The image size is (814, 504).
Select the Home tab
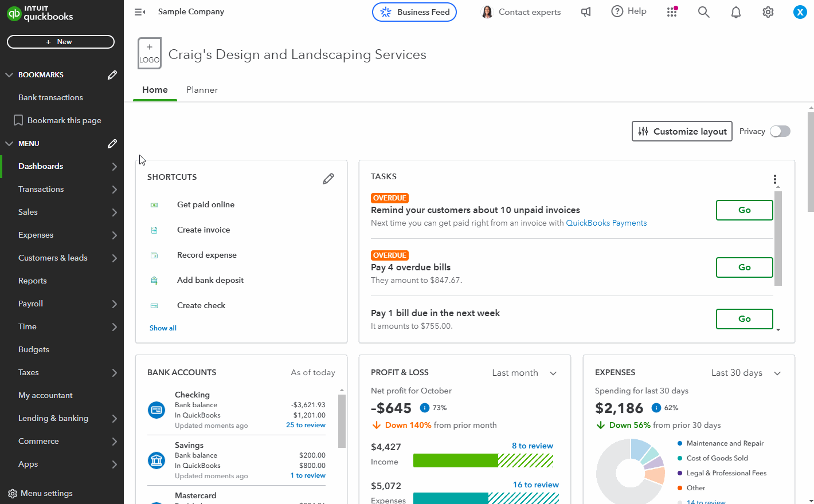[155, 90]
